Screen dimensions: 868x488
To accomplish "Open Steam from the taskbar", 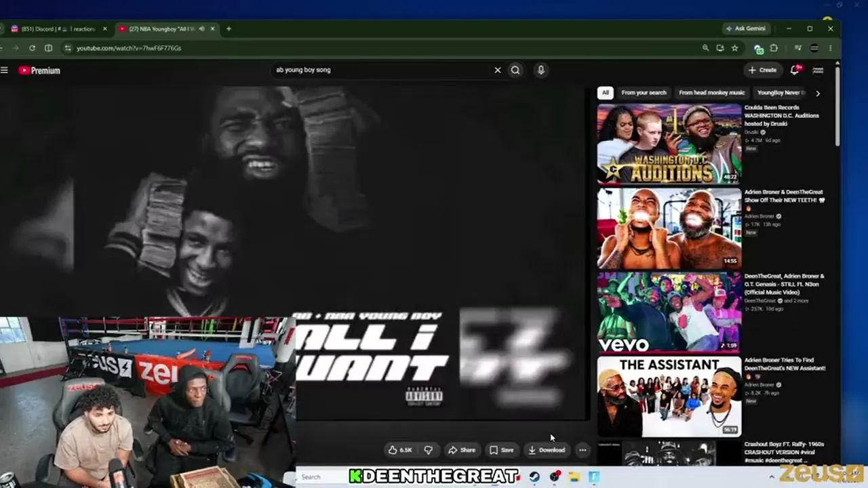I will pos(534,476).
